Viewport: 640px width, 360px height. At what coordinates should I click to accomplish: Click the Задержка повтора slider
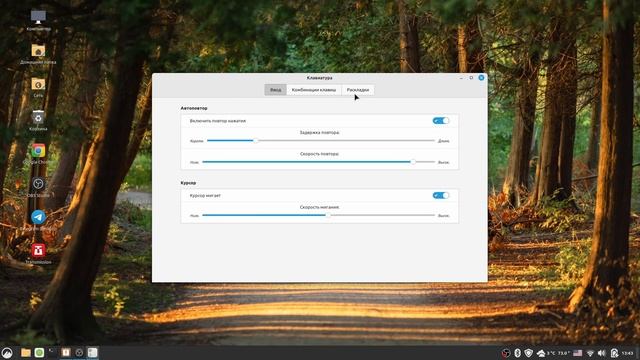tap(321, 141)
